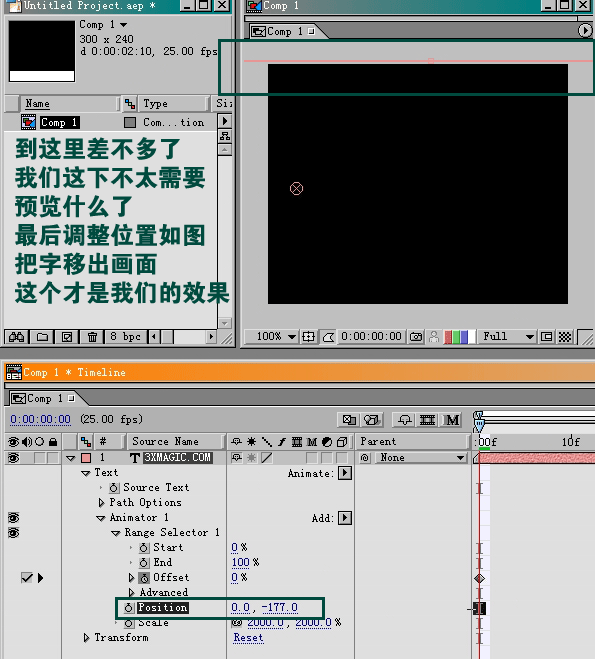Click the region of interest icon

pos(546,337)
